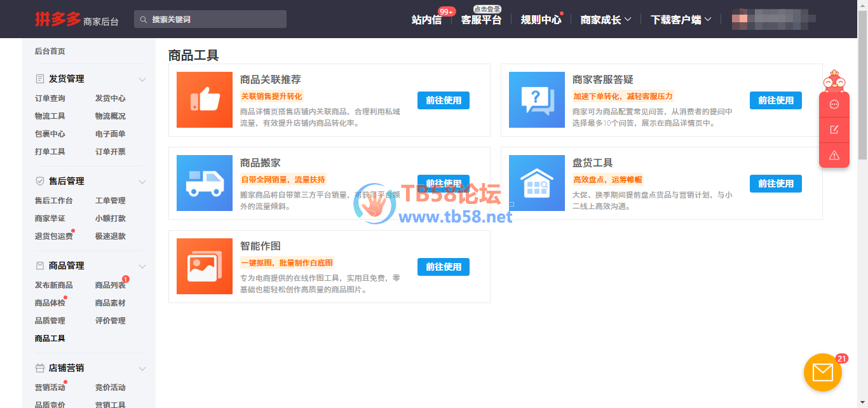
Task: Focus the 搜索关键词 search field
Action: point(210,19)
